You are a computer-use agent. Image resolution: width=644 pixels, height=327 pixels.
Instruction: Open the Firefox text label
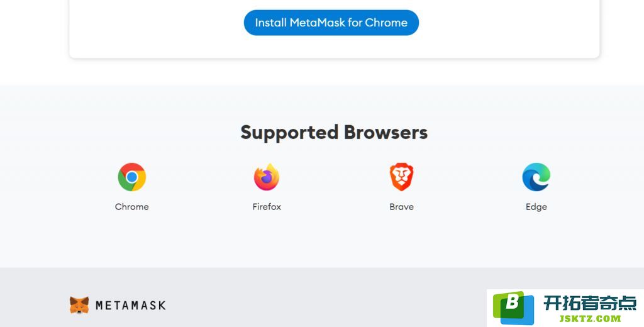coord(267,207)
